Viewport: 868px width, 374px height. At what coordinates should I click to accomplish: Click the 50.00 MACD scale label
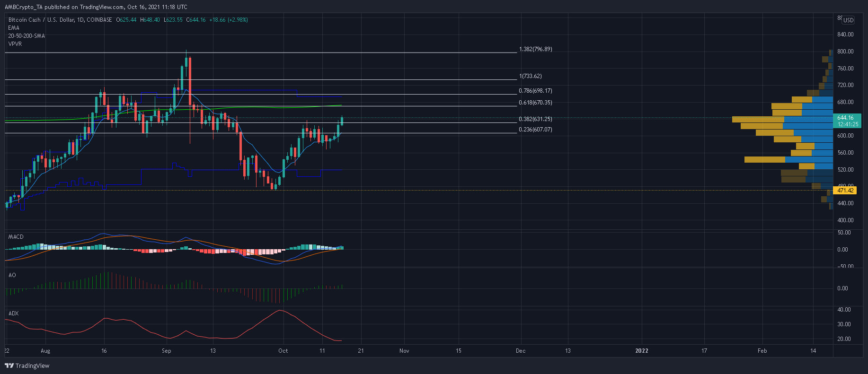pyautogui.click(x=844, y=233)
